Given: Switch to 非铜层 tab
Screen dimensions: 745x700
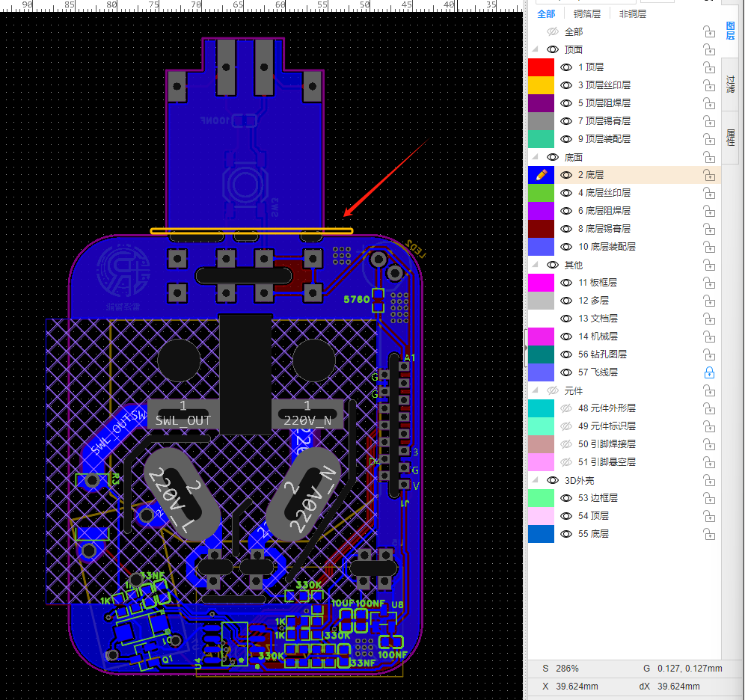Looking at the screenshot, I should 632,13.
